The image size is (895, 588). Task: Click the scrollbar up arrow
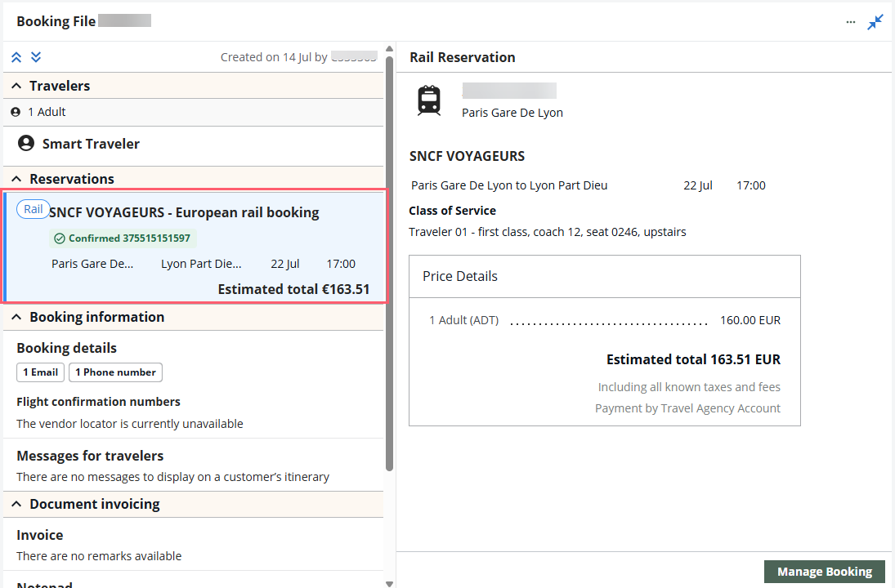tap(389, 49)
